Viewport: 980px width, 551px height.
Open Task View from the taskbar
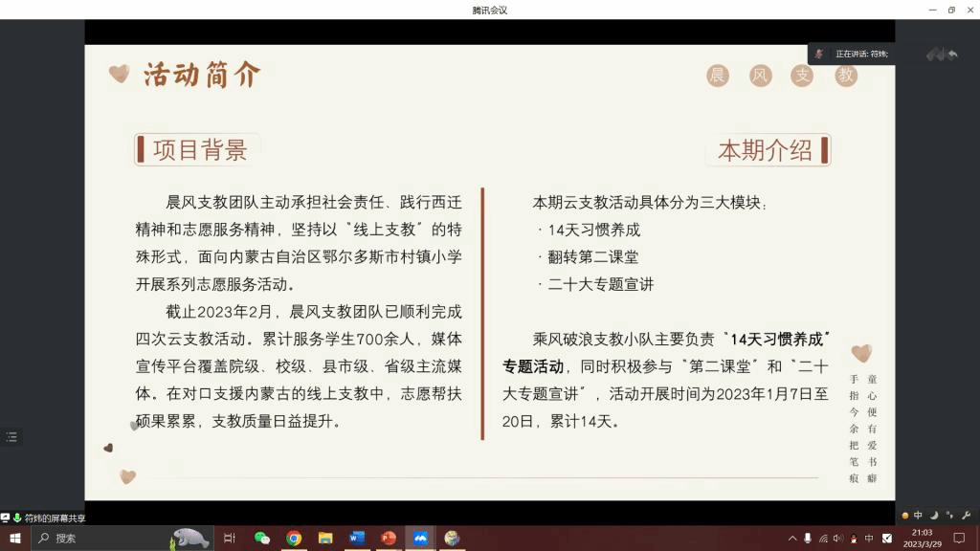(x=230, y=539)
